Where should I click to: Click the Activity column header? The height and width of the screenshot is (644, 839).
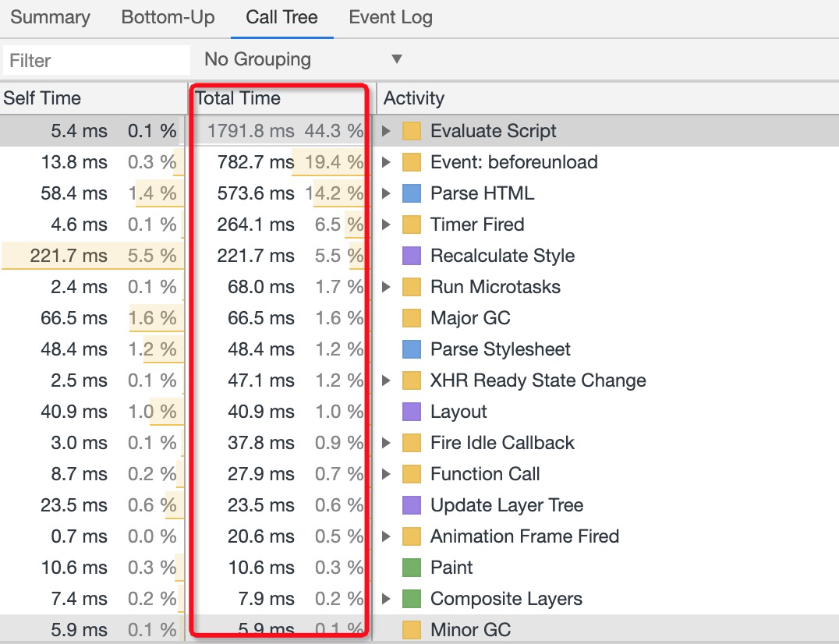pyautogui.click(x=414, y=98)
